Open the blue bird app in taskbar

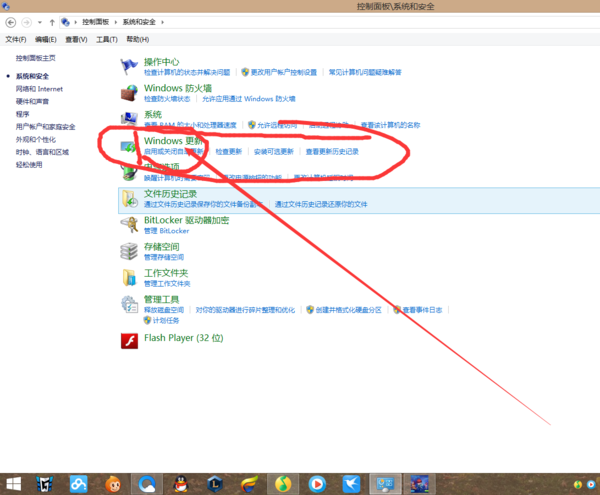click(351, 484)
